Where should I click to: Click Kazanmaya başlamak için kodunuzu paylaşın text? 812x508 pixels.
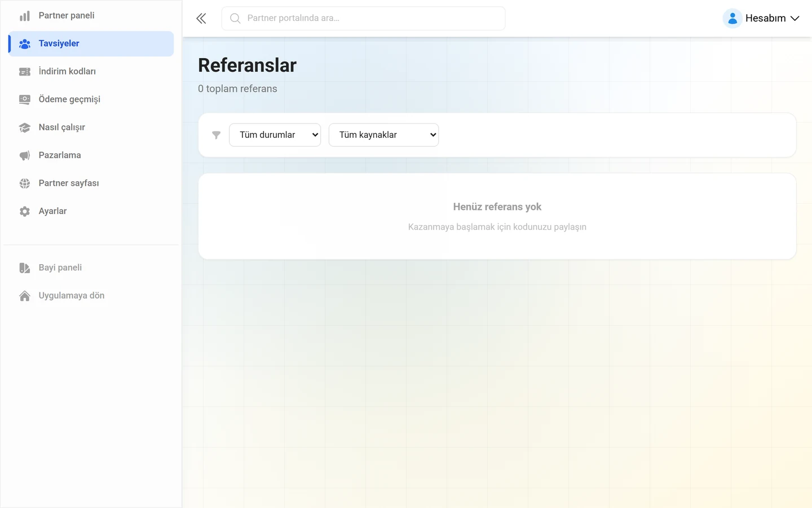(497, 227)
